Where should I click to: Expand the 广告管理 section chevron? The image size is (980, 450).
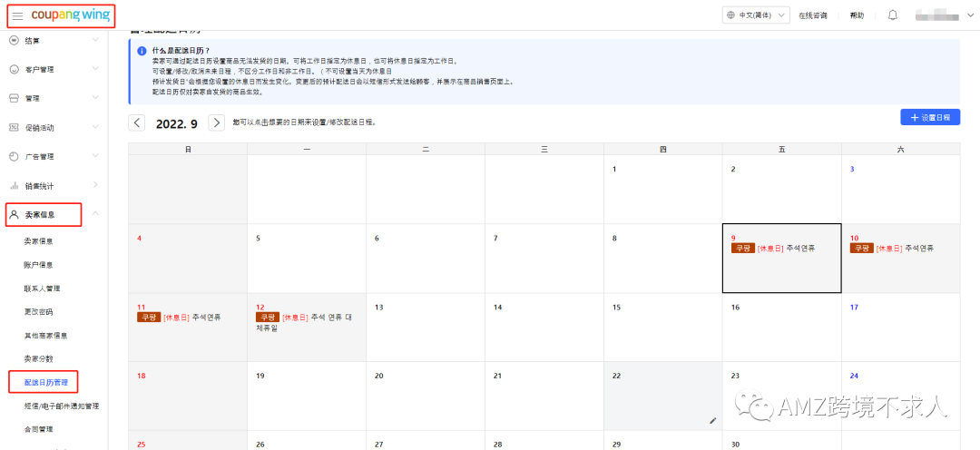coord(95,156)
